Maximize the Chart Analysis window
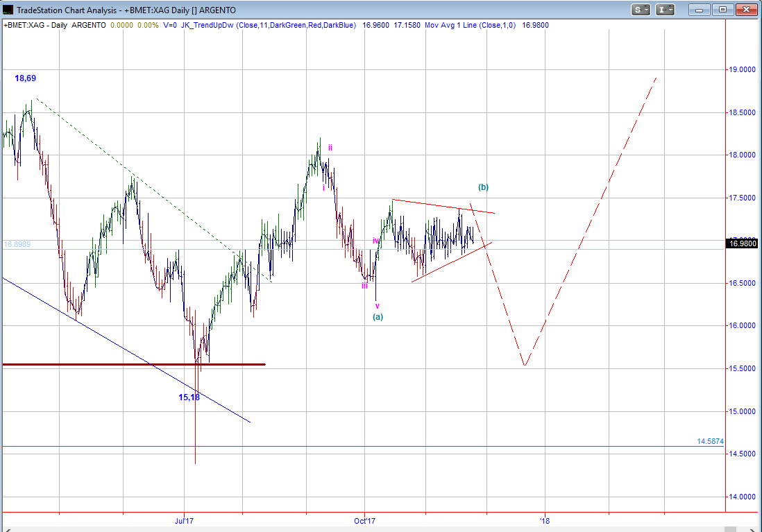 tap(722, 10)
